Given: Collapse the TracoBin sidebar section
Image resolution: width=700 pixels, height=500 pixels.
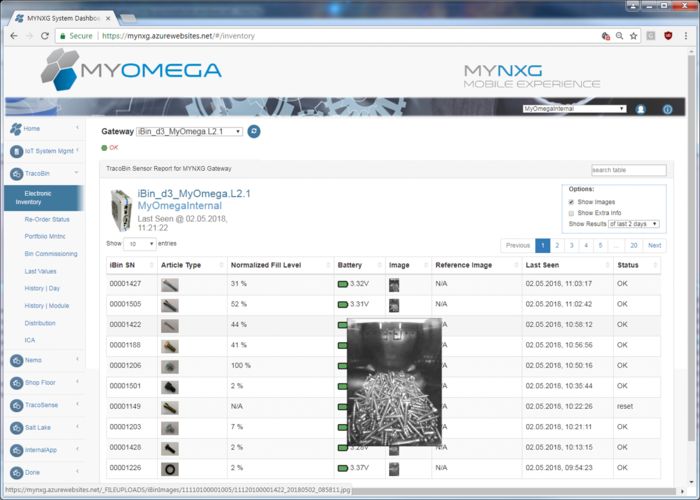Looking at the screenshot, I should pos(76,173).
